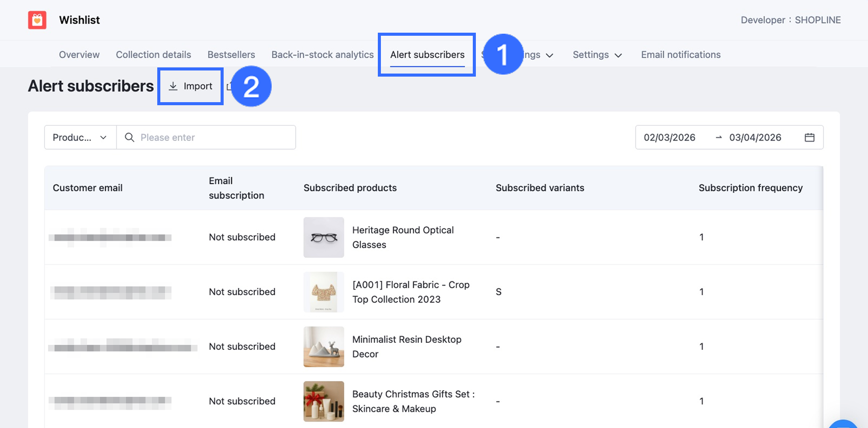868x428 pixels.
Task: Open the Collection details tab
Action: pos(153,55)
